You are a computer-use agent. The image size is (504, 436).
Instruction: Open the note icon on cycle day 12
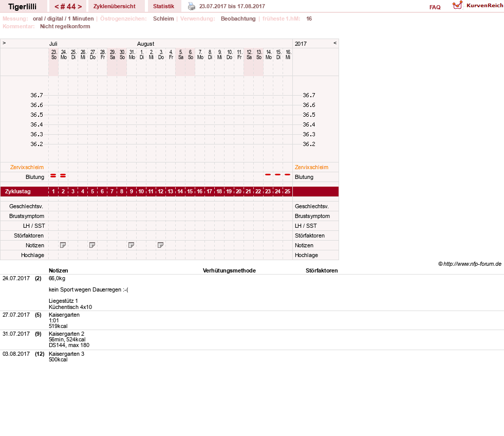coord(160,245)
